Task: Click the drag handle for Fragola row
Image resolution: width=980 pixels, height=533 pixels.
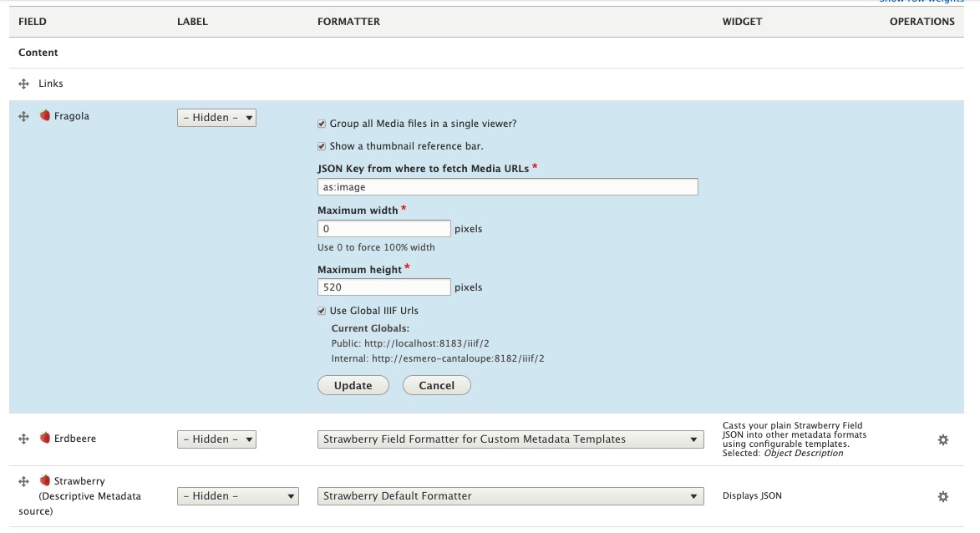Action: [23, 117]
